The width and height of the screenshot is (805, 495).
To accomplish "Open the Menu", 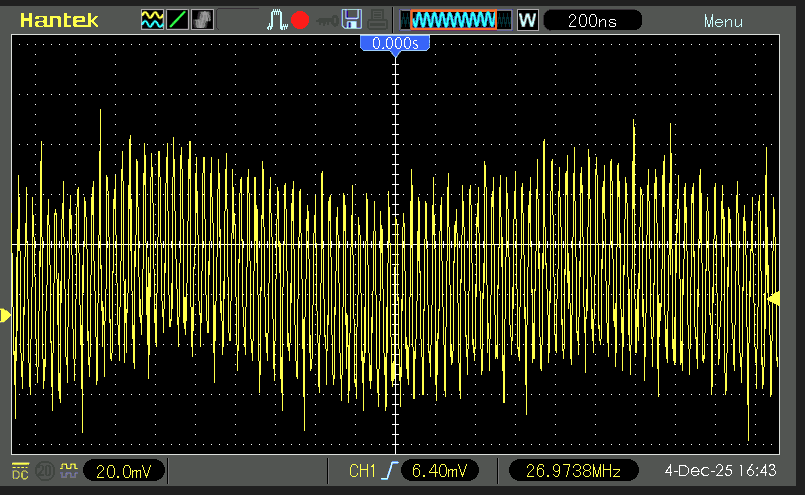I will [722, 21].
